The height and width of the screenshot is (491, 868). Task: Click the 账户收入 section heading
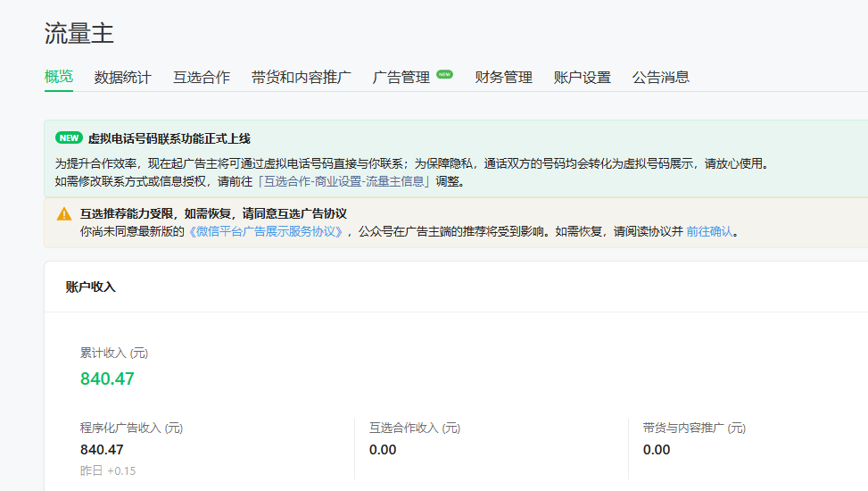click(x=90, y=287)
